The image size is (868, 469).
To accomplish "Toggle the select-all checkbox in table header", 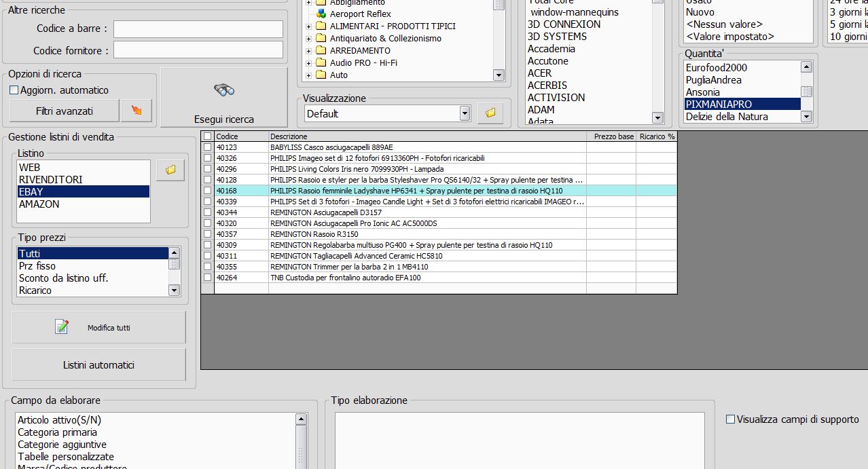I will click(207, 136).
